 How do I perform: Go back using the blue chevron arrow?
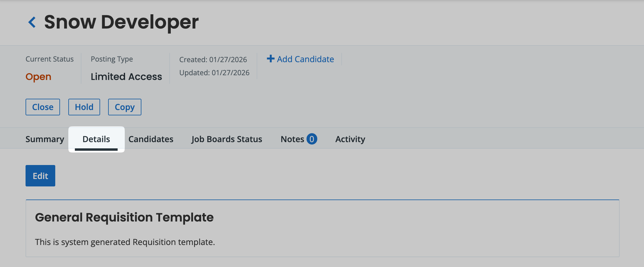[32, 22]
